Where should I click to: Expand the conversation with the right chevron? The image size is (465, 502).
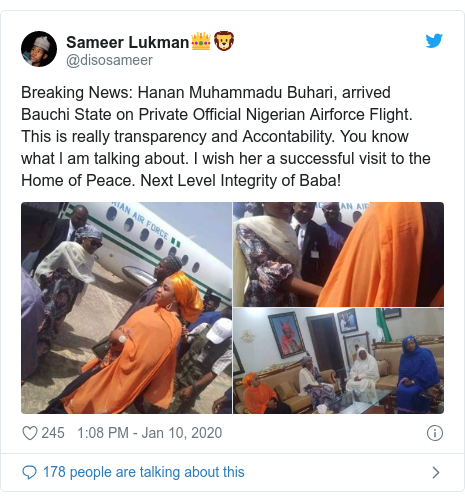click(435, 472)
